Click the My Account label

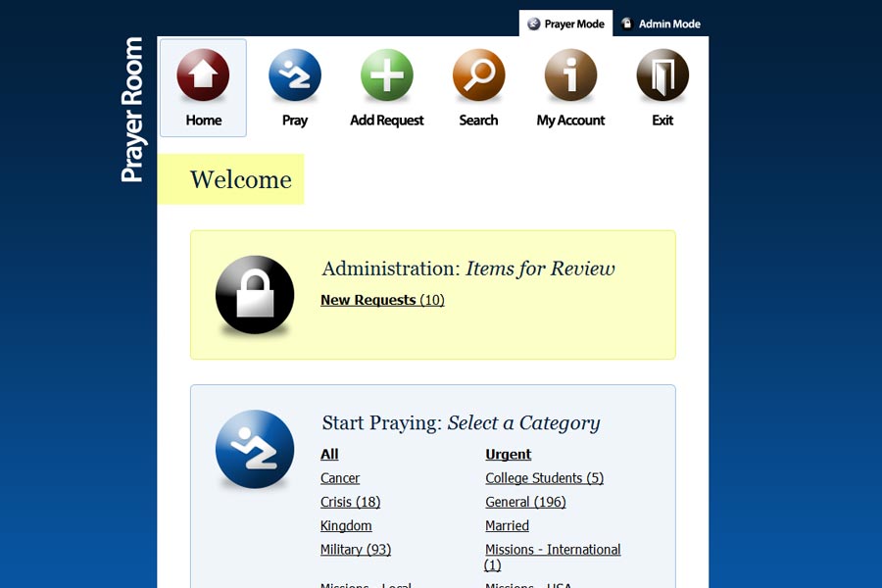click(x=570, y=121)
